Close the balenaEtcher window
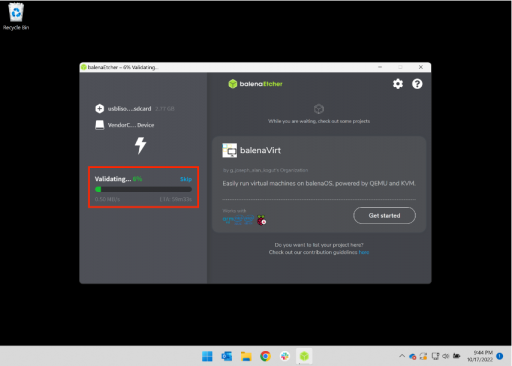512x366 pixels. pyautogui.click(x=421, y=67)
